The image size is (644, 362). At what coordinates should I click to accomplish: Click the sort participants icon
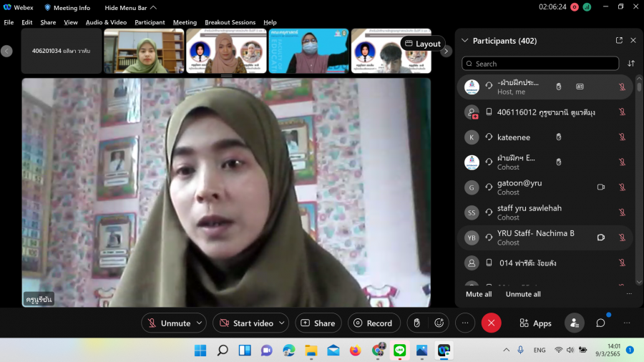point(631,64)
